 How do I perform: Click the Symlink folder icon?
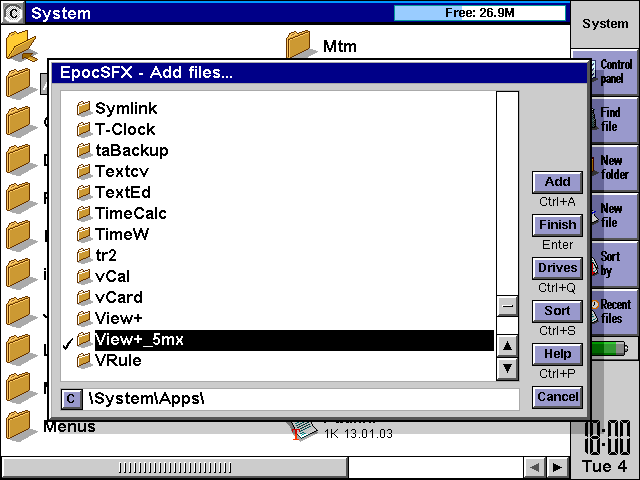[x=84, y=108]
